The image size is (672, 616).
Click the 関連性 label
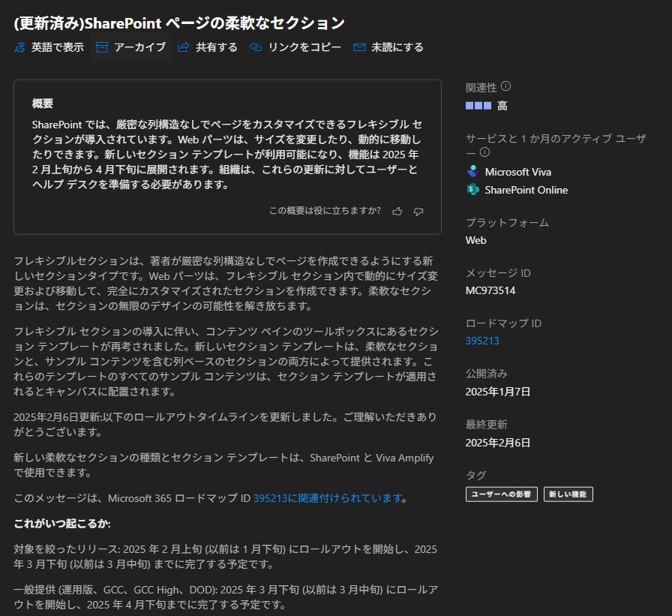[x=481, y=88]
